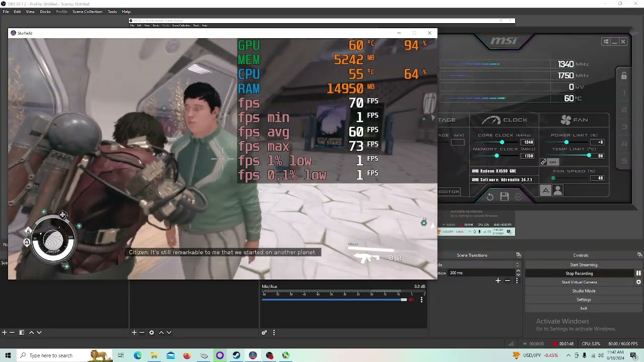Open Firefox from the taskbar

[187, 355]
